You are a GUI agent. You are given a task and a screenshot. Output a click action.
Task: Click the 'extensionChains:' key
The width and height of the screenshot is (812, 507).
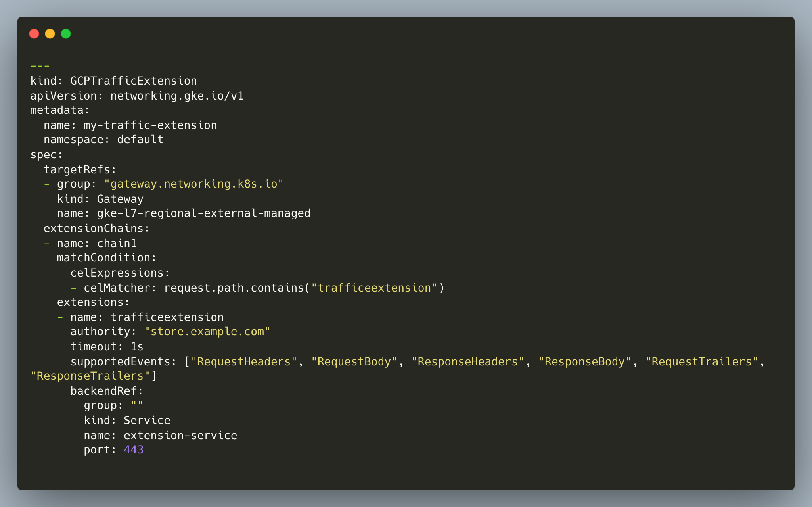pyautogui.click(x=97, y=229)
